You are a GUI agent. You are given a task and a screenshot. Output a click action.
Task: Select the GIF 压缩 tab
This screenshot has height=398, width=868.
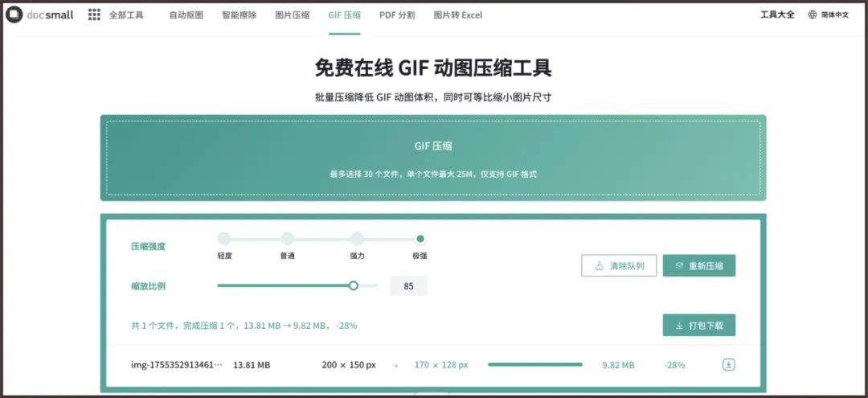pos(344,15)
